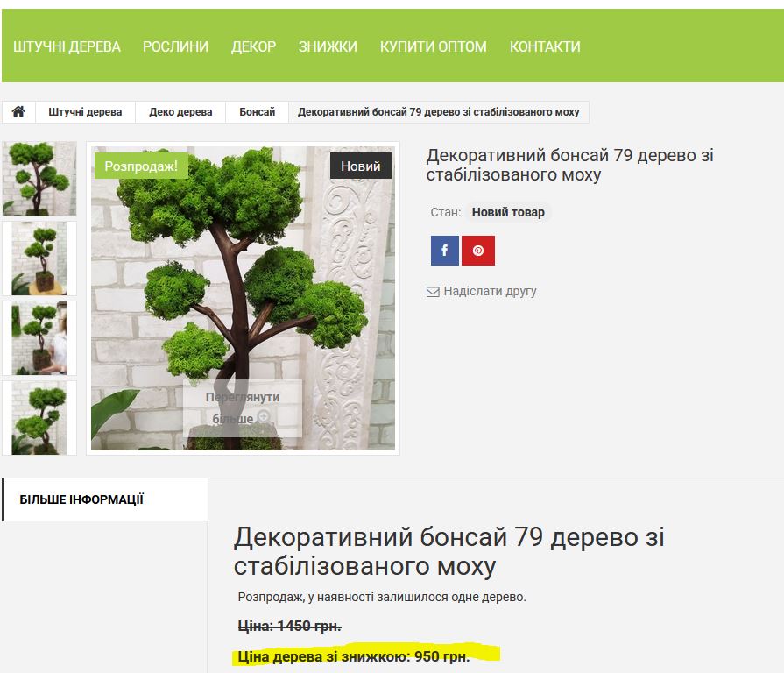Click the home icon in breadcrumb

pos(19,111)
